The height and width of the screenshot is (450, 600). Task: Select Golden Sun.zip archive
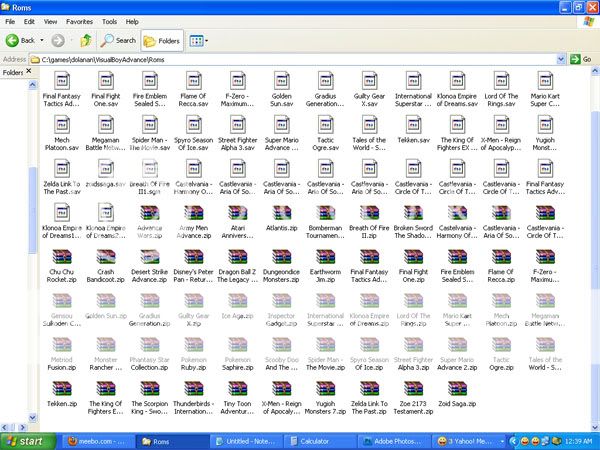tap(106, 306)
